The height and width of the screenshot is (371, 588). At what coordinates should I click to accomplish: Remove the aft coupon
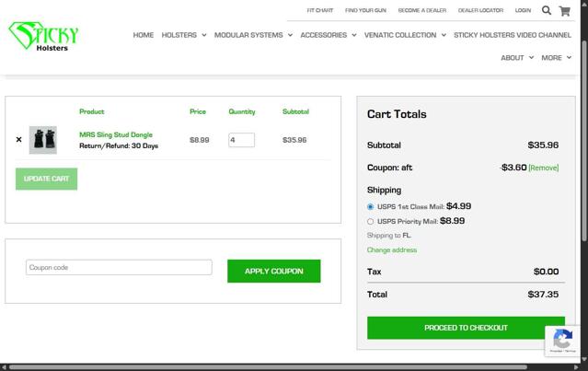(543, 168)
